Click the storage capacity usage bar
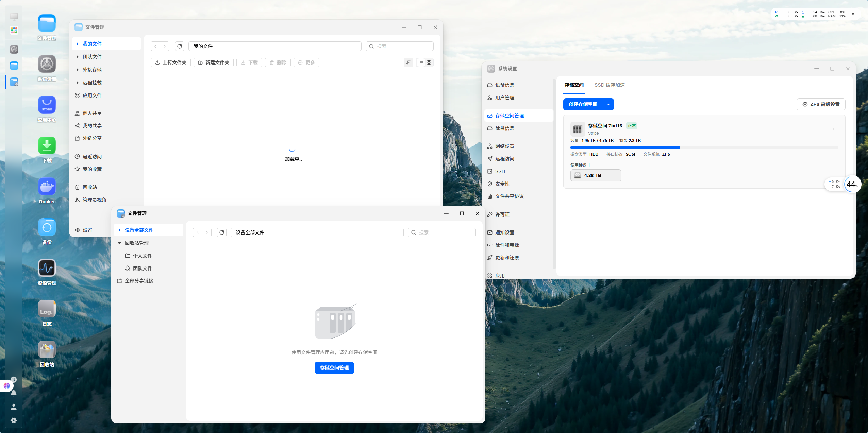Screen dimensions: 868x433 (x=704, y=148)
